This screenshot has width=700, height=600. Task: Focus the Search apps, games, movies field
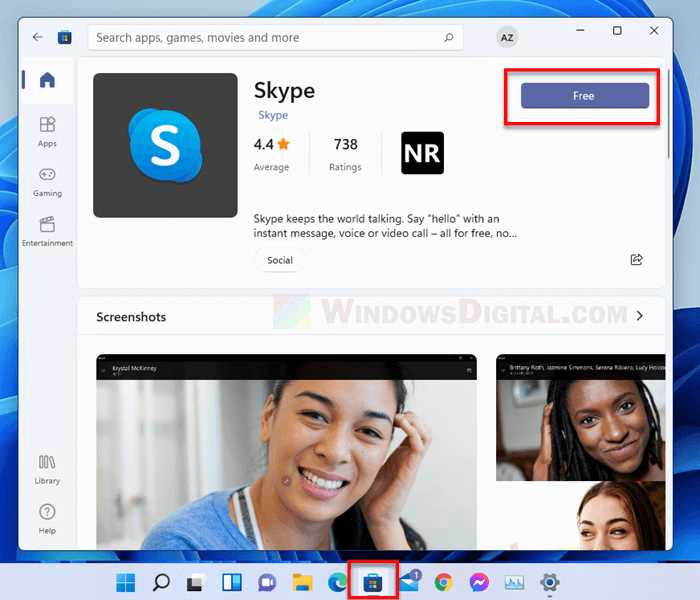coord(275,38)
